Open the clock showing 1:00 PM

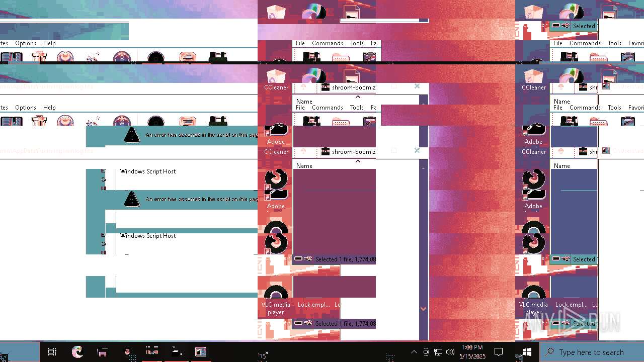[x=472, y=351]
